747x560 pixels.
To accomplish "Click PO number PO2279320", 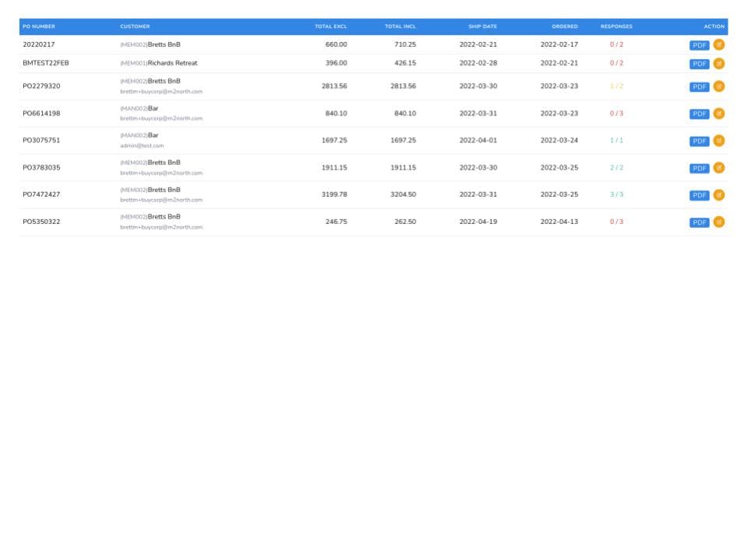I will [x=41, y=86].
